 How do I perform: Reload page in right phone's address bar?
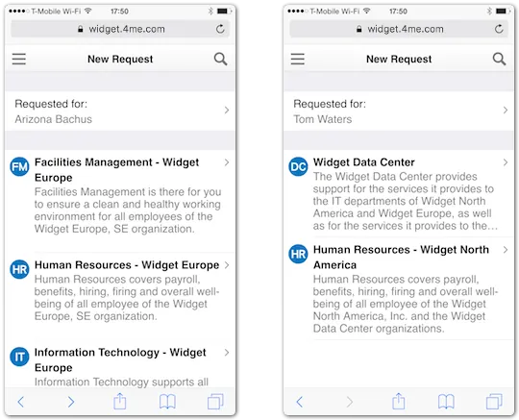click(x=499, y=29)
